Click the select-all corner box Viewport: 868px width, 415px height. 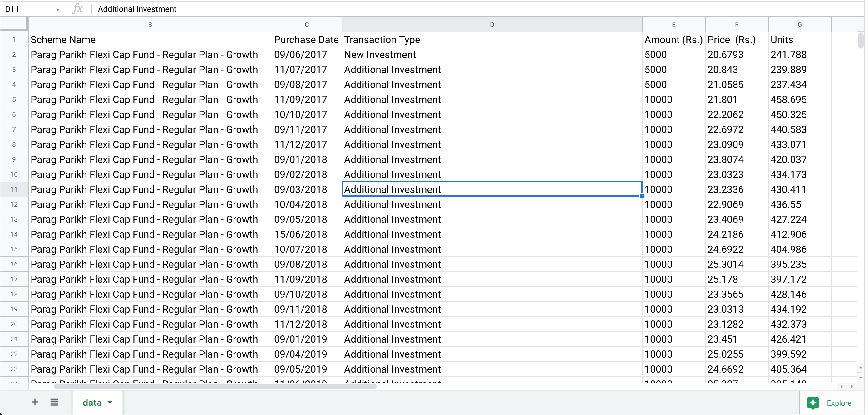coord(14,24)
